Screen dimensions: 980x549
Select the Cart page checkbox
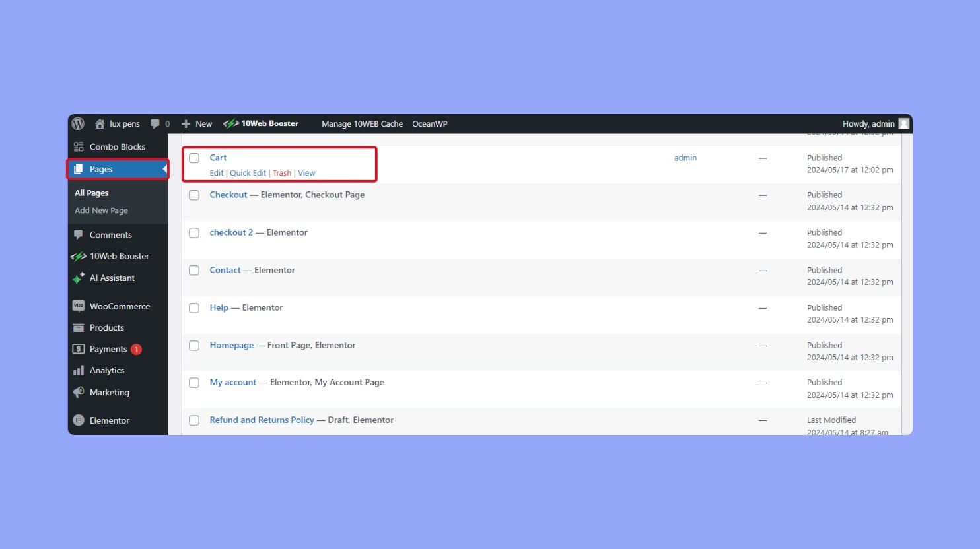(x=194, y=158)
